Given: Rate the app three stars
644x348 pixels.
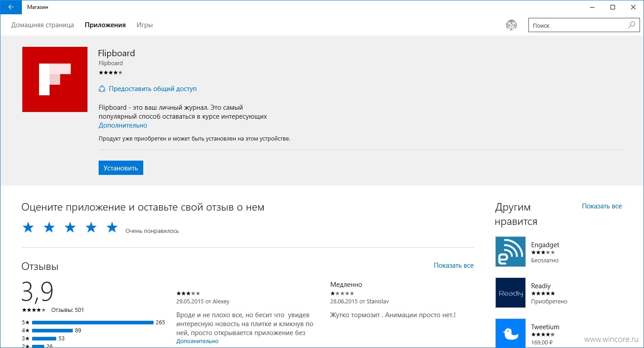Looking at the screenshot, I should point(70,228).
